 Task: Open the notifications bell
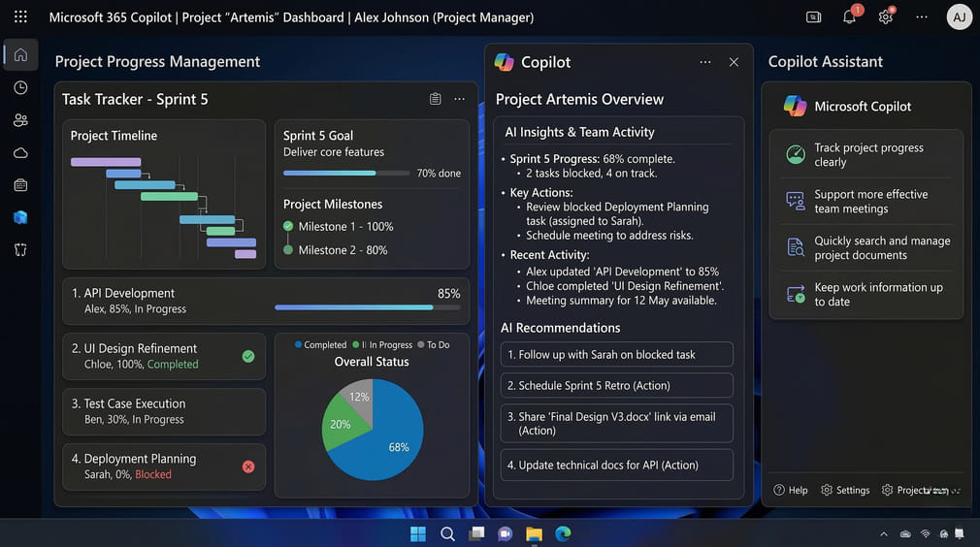(x=849, y=16)
